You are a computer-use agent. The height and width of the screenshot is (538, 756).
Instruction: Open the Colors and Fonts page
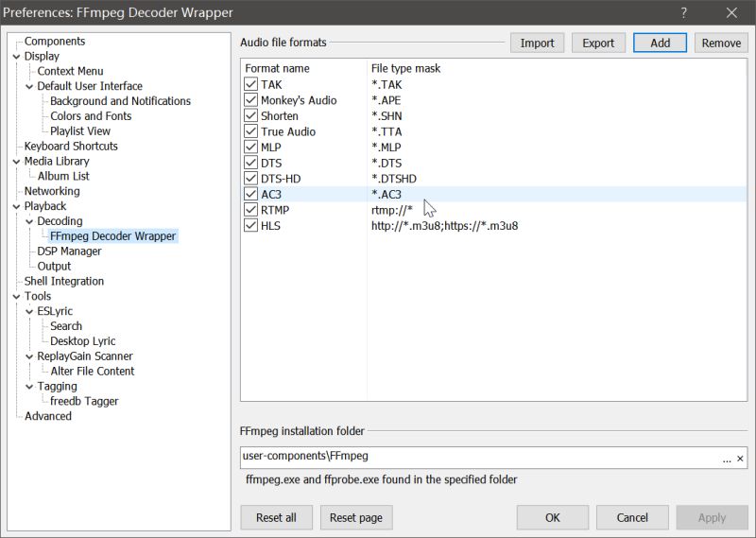91,115
